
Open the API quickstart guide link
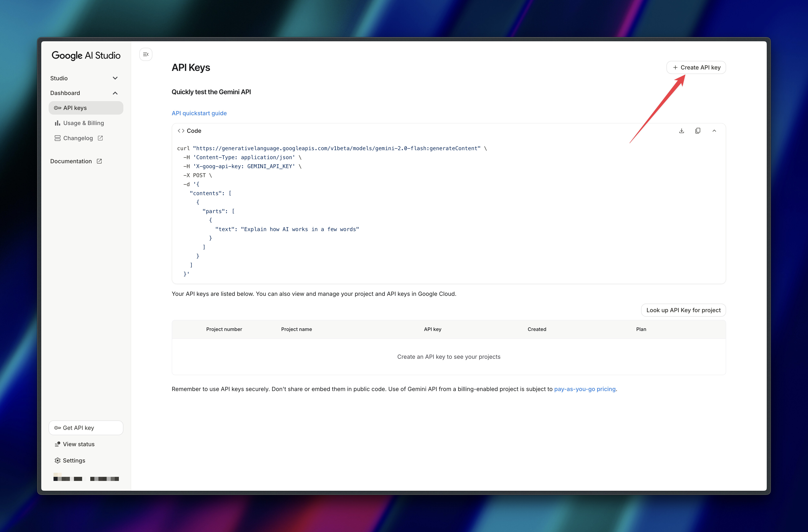pos(199,113)
